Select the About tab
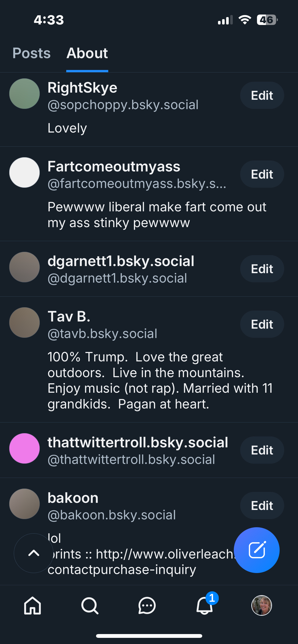 [x=87, y=53]
